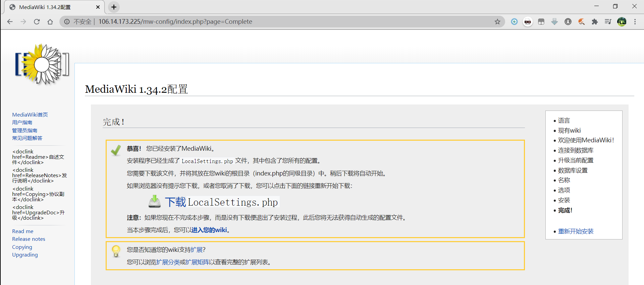Click the 名称 step in the list

(x=564, y=180)
